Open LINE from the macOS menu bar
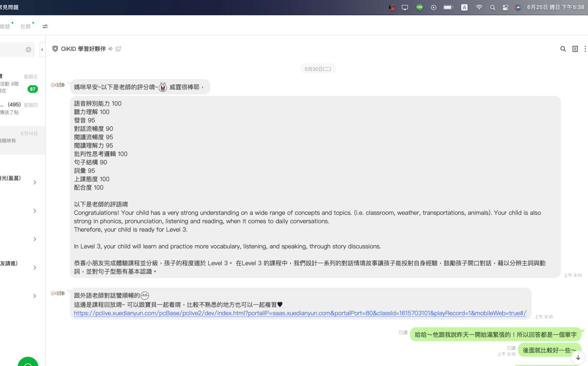This screenshot has width=588, height=366. coord(419,7)
